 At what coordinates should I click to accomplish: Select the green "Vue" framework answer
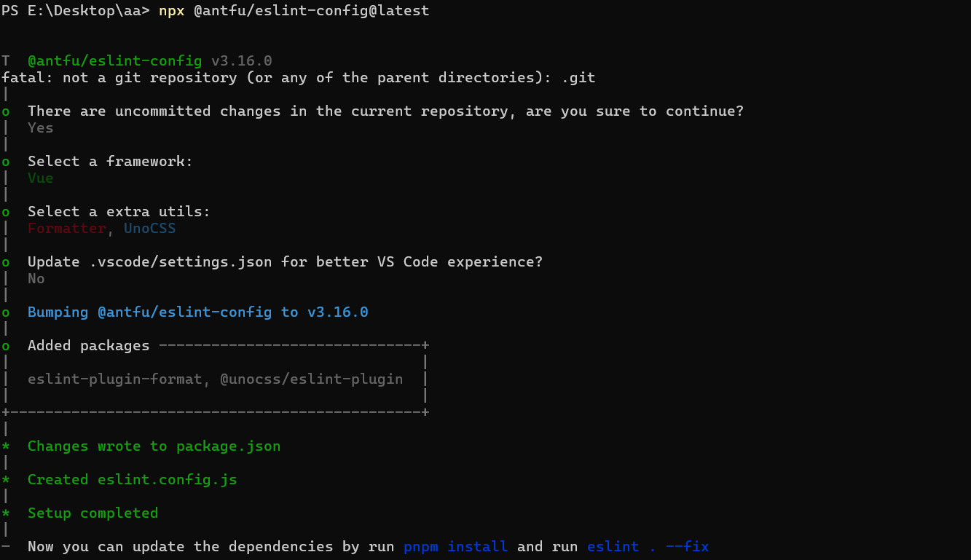41,178
